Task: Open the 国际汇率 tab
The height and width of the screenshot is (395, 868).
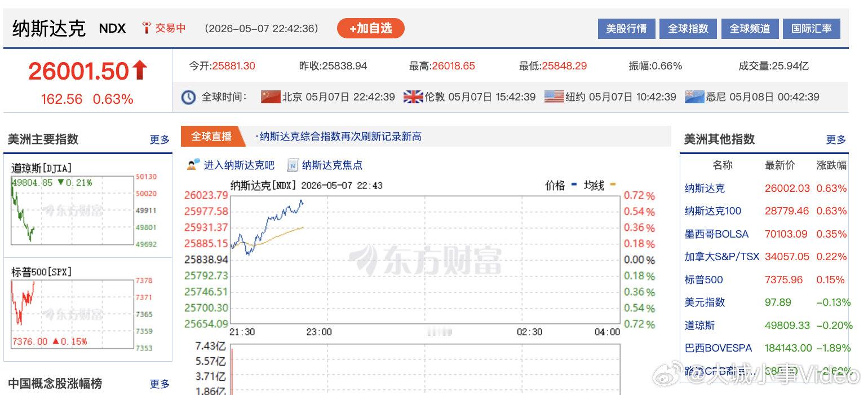Action: [x=812, y=28]
